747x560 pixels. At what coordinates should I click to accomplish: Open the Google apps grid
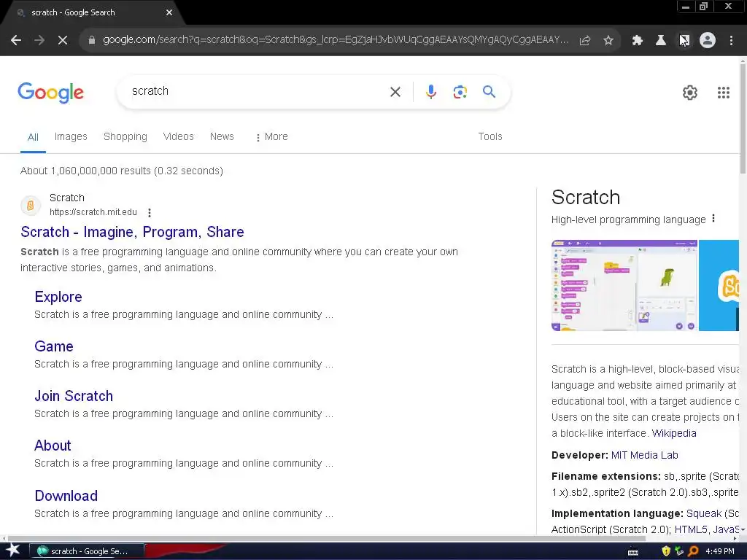pos(724,93)
